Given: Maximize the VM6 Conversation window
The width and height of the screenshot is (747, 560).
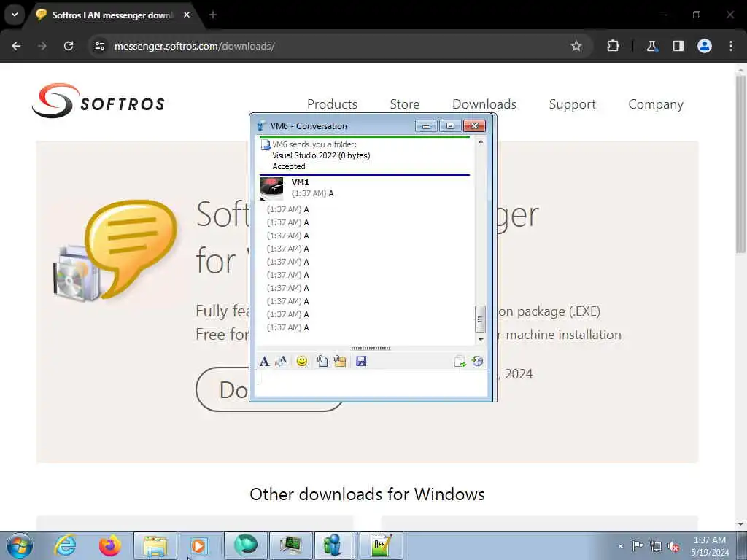Looking at the screenshot, I should 450,125.
